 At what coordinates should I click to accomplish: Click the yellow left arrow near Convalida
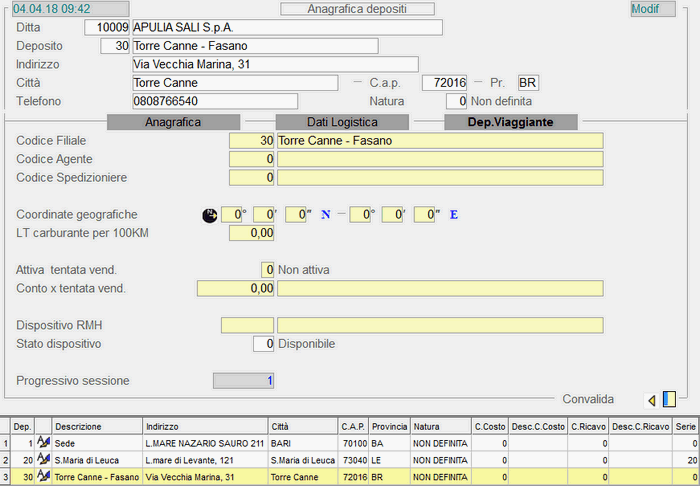(x=652, y=400)
